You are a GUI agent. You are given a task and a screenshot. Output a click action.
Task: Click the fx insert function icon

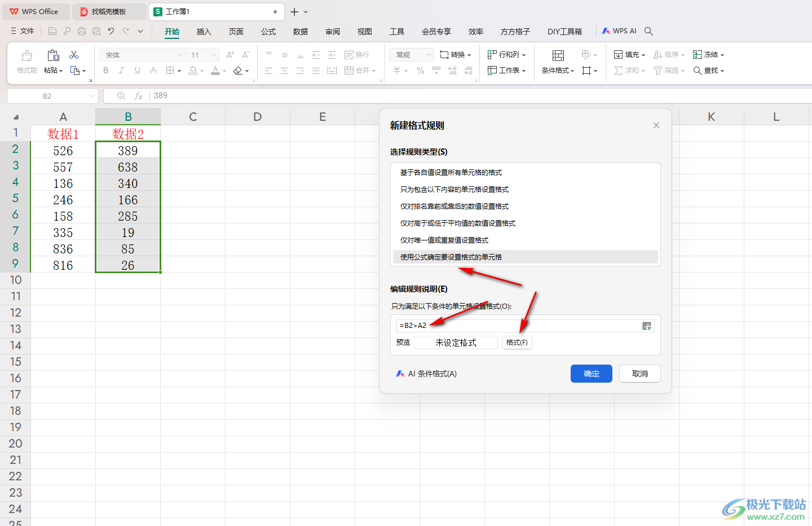pyautogui.click(x=138, y=96)
